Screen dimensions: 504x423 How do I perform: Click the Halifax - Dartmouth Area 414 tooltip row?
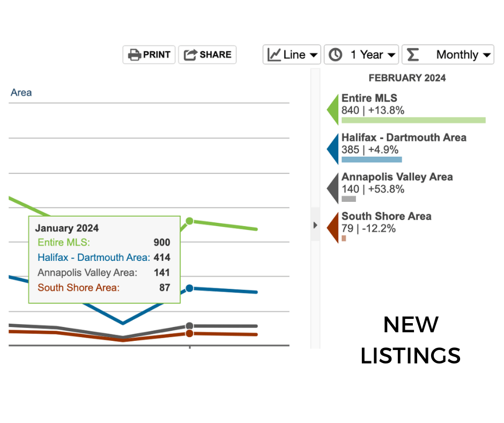click(x=104, y=258)
